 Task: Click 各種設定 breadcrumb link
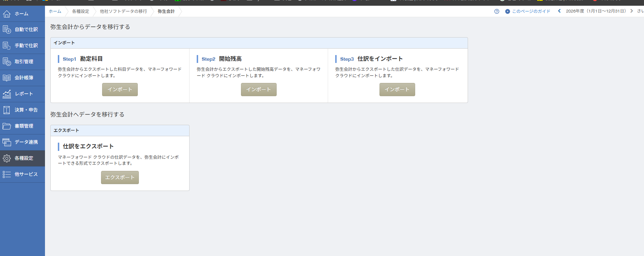(81, 11)
